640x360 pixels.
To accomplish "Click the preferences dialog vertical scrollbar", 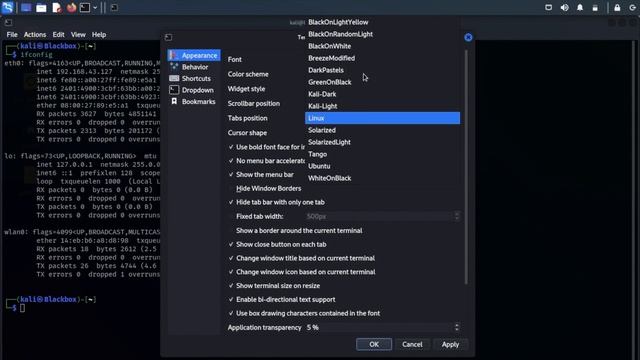I will (466, 167).
